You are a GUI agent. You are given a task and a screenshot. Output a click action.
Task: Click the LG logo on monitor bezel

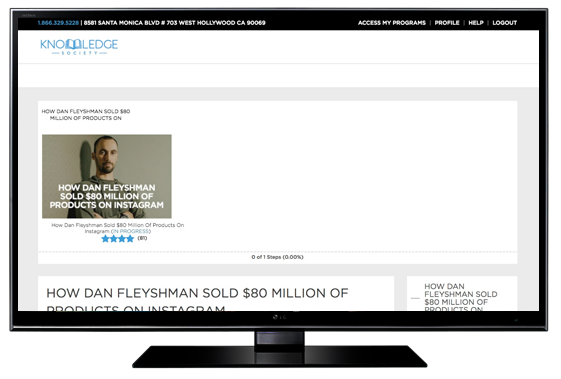coord(279,317)
